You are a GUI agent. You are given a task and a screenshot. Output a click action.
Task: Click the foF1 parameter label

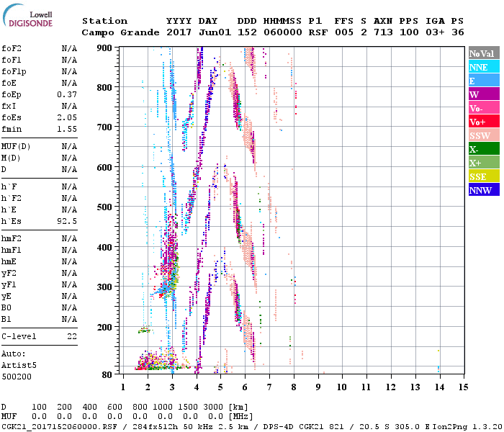[x=12, y=60]
